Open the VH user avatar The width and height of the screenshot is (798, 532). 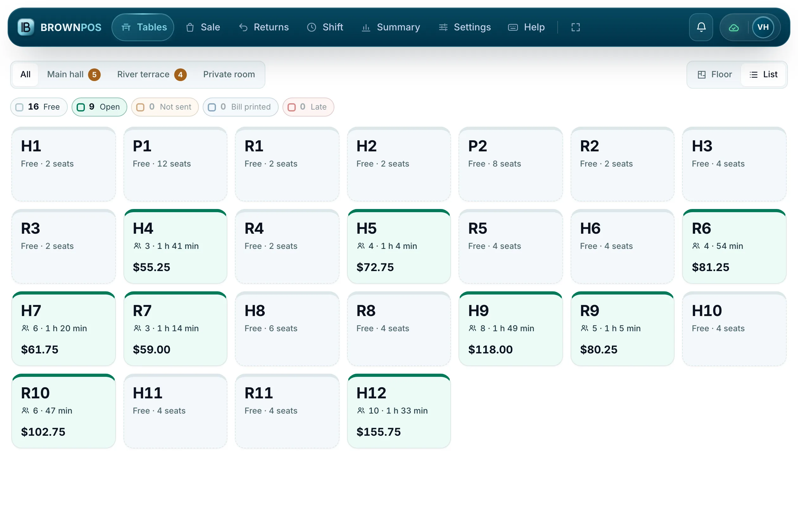click(763, 27)
